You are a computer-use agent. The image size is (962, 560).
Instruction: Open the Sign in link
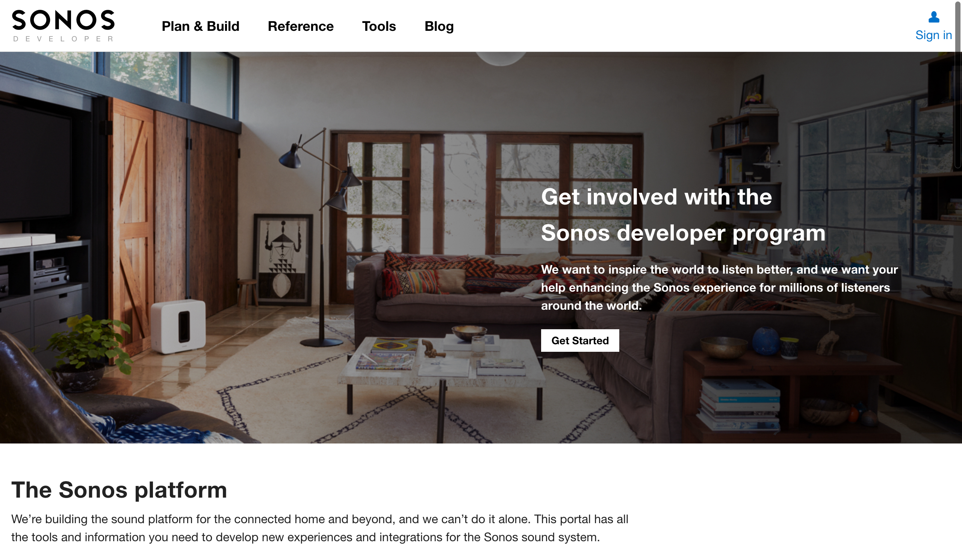[933, 35]
